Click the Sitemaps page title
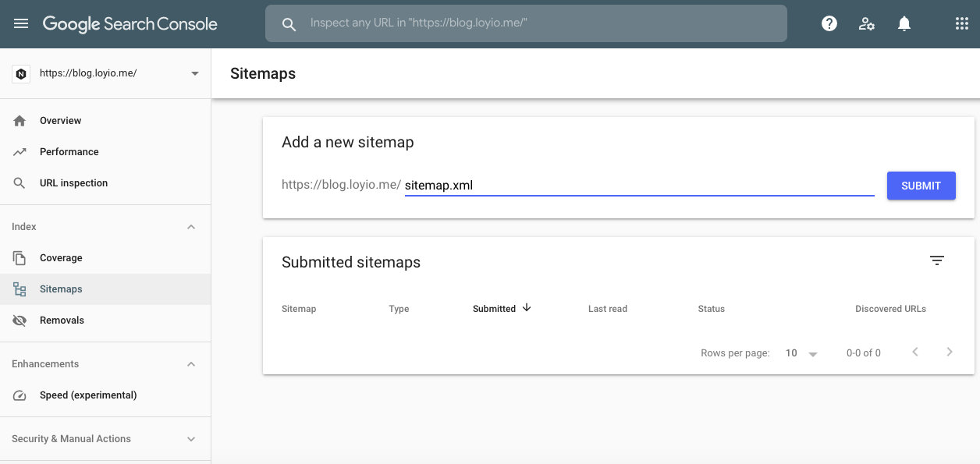The width and height of the screenshot is (980, 464). coord(263,74)
